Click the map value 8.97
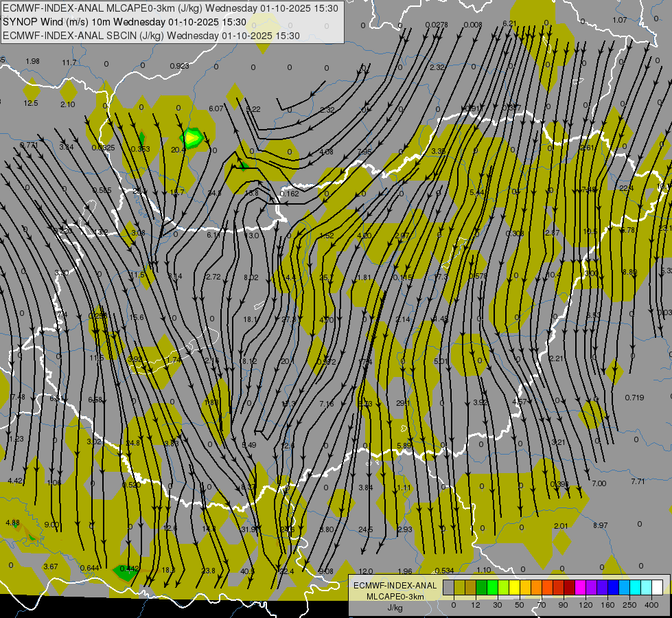 tap(601, 525)
